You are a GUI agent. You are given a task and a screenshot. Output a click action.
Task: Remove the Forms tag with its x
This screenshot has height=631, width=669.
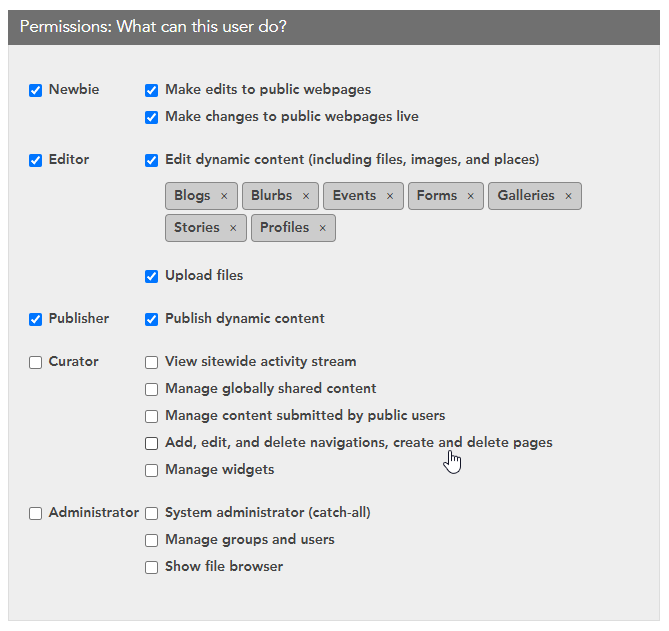(x=471, y=196)
